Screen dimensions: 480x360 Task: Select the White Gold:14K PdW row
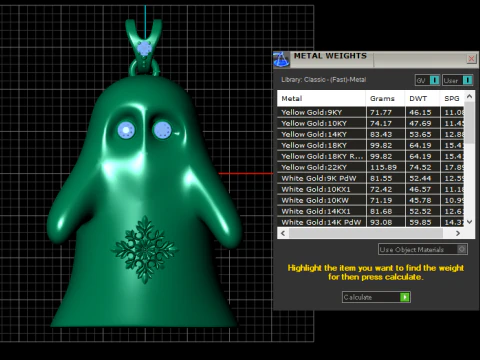371,222
